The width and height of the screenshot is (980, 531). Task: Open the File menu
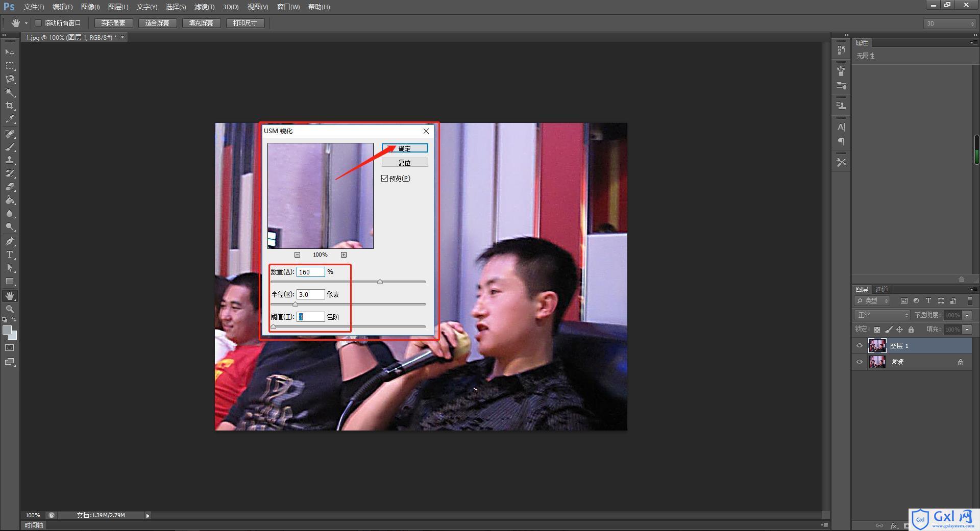click(34, 7)
